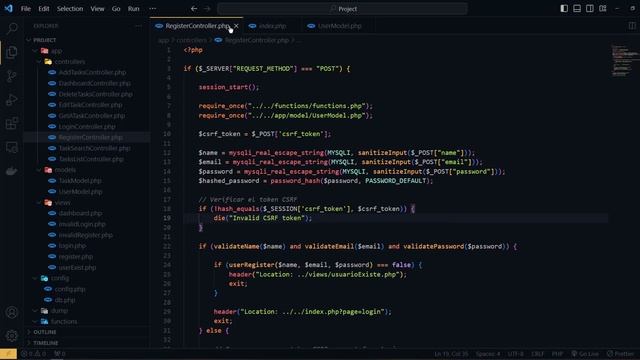Open the Go menu

coord(116,9)
